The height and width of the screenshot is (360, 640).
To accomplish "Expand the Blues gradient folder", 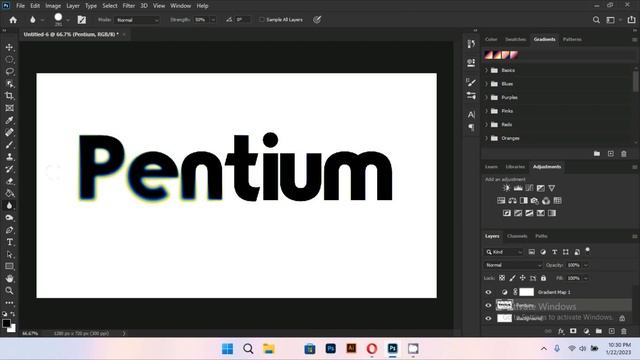I will pos(487,84).
